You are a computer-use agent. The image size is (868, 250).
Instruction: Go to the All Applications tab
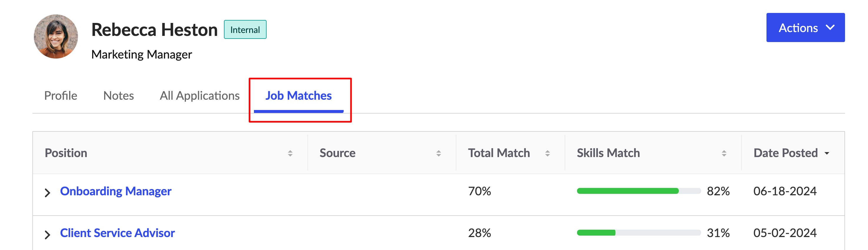tap(199, 96)
